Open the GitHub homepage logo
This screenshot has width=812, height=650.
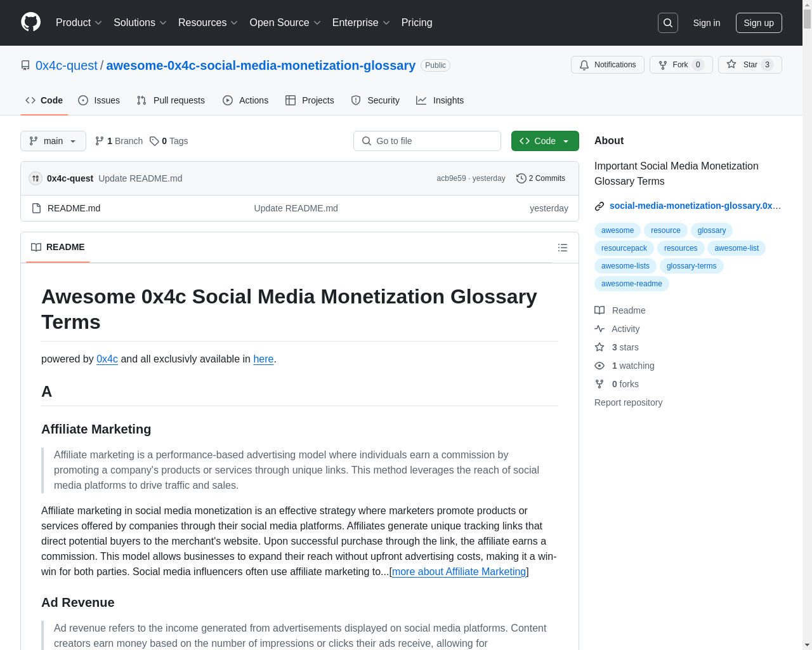coord(30,22)
